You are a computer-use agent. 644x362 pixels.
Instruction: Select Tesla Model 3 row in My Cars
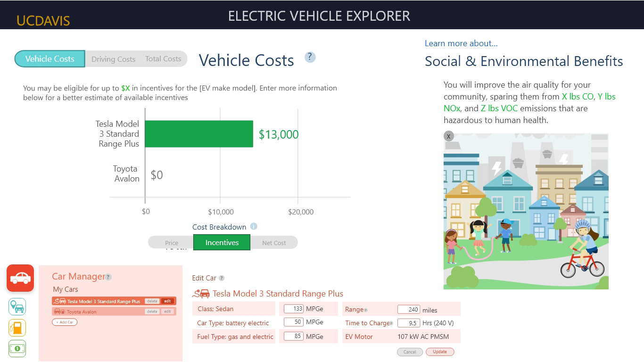pyautogui.click(x=114, y=301)
